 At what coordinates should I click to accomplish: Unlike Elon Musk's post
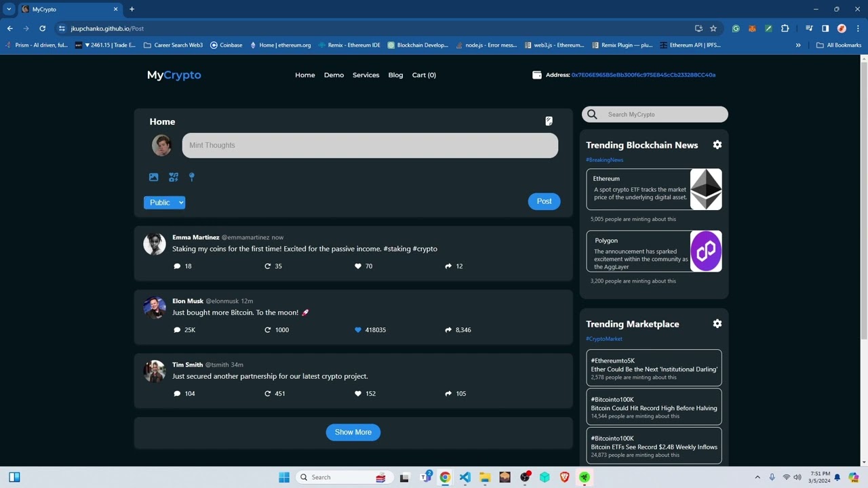[x=358, y=330]
